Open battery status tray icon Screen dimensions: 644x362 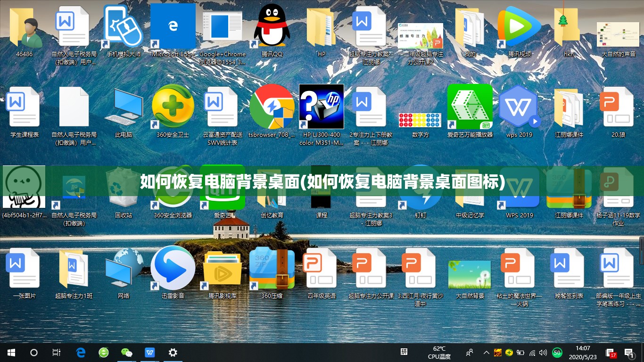pyautogui.click(x=520, y=352)
